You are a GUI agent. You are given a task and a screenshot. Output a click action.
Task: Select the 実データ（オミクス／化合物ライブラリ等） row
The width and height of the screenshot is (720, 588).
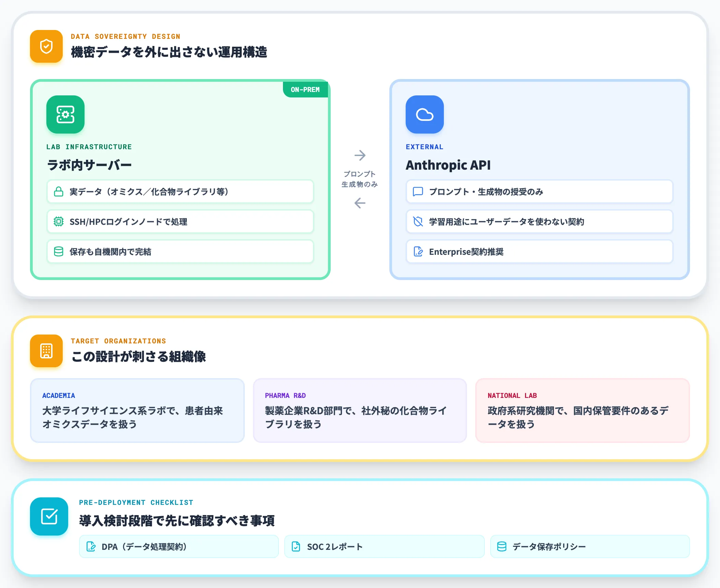180,192
